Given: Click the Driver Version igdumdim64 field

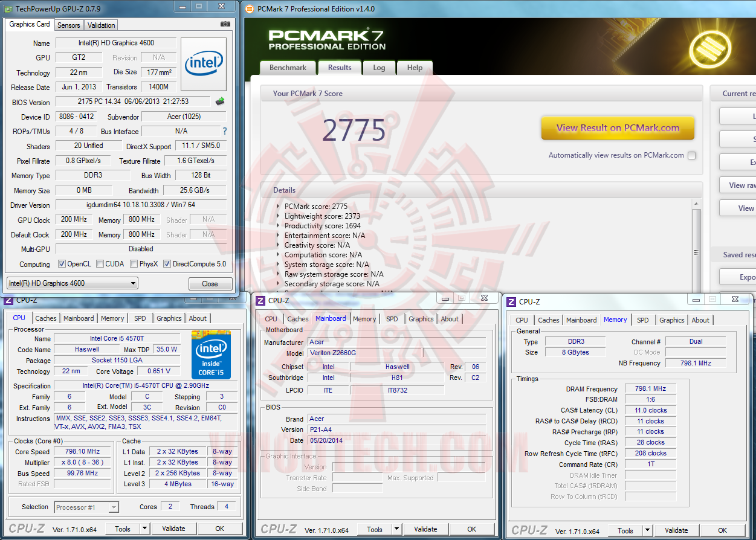Looking at the screenshot, I should (141, 205).
